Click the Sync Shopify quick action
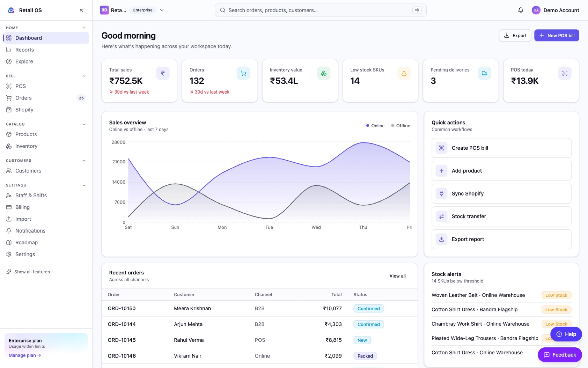Image resolution: width=588 pixels, height=368 pixels. (x=501, y=193)
